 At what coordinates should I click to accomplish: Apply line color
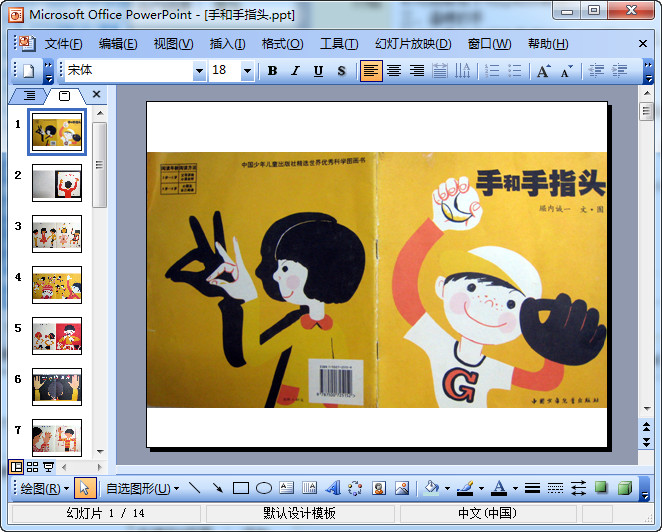[x=465, y=489]
